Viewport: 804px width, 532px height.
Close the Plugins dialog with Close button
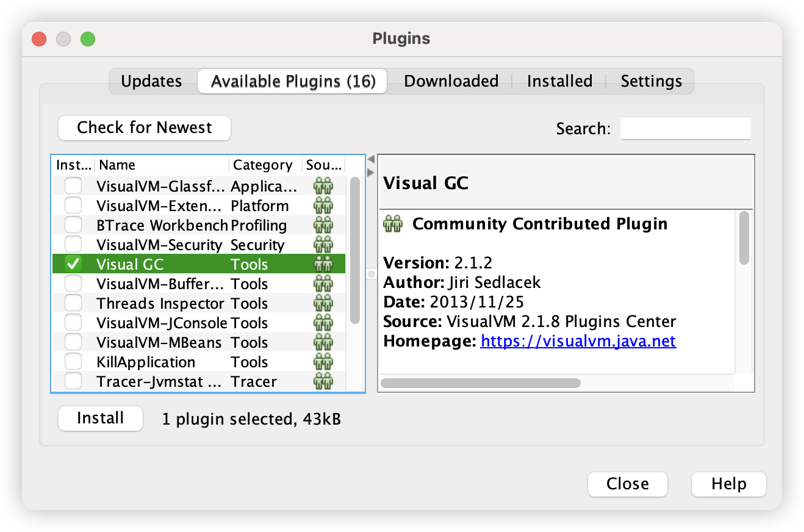point(628,484)
